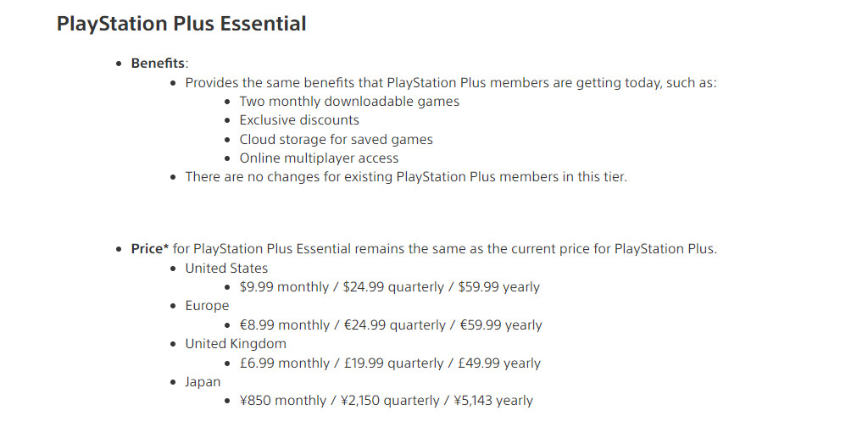Click the bold 'Price*' label
The height and width of the screenshot is (427, 868).
[x=150, y=249]
